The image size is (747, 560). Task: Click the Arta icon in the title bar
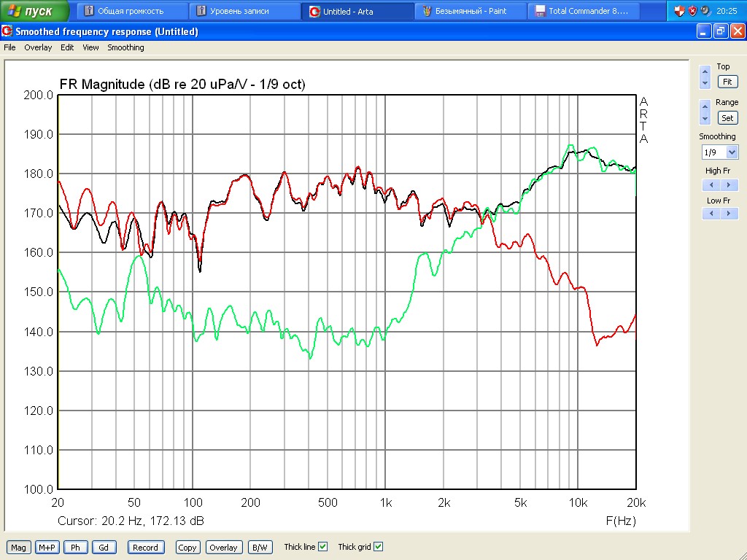7,31
